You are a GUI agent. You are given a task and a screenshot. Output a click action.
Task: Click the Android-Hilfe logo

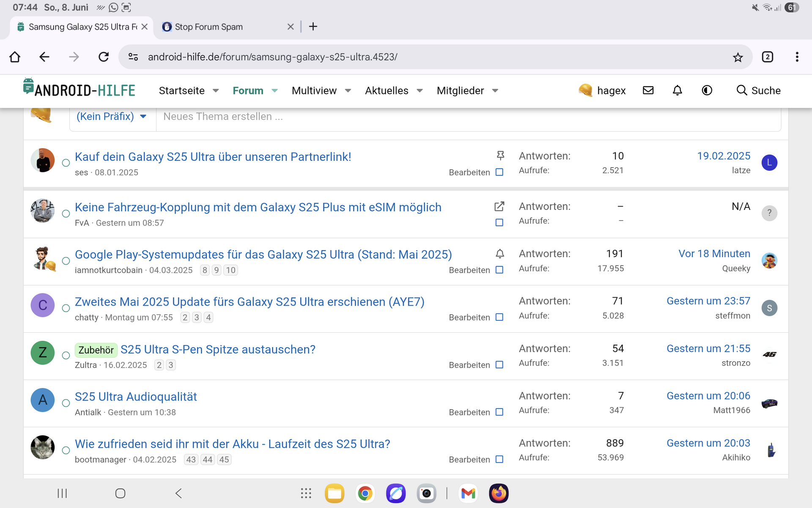pos(79,88)
